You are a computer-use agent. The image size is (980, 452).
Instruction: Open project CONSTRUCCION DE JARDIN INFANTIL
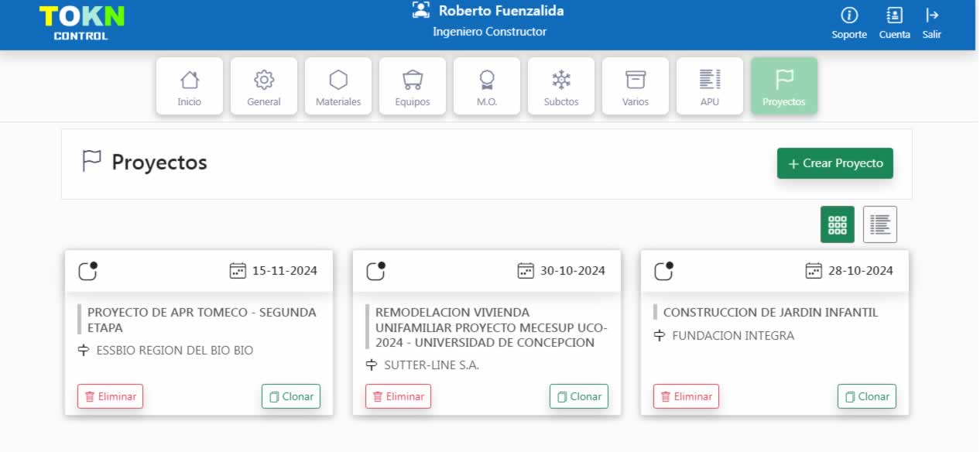click(x=770, y=313)
